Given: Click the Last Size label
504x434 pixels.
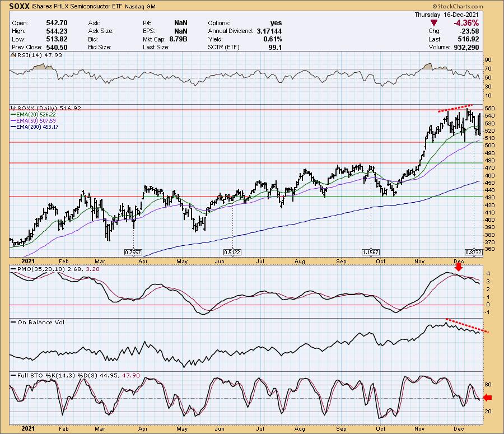Looking at the screenshot, I should coord(156,47).
